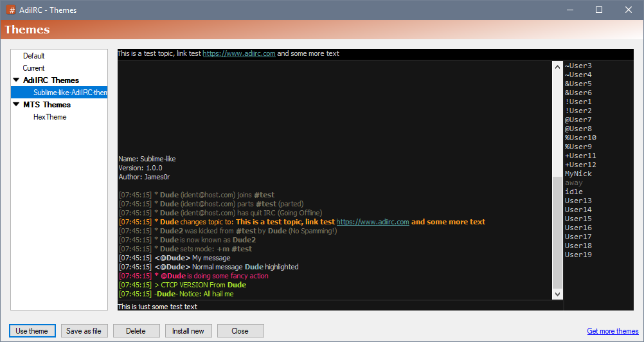Delete the selected theme
This screenshot has height=342, width=644.
click(136, 331)
